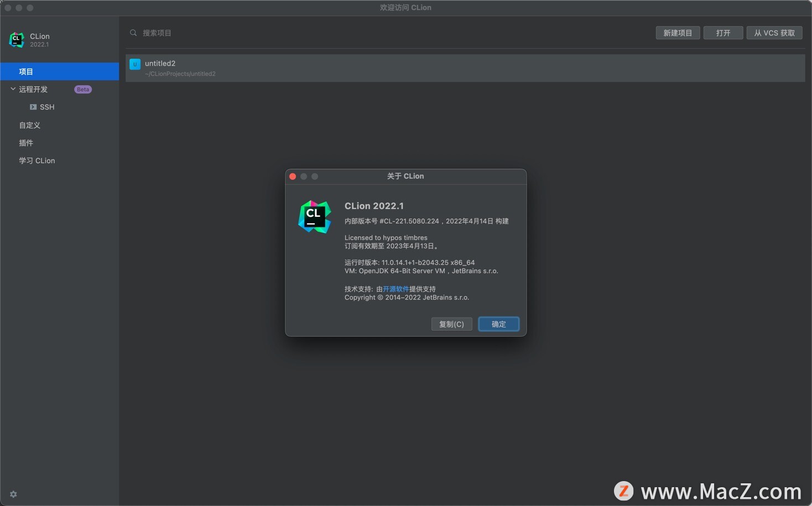Open settings gear in the bottom-left corner

click(13, 494)
